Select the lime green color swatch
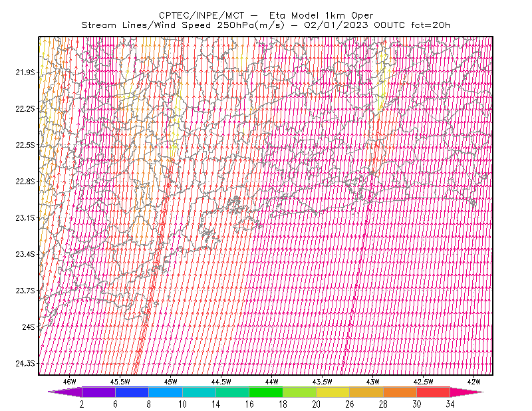This screenshot has width=532, height=411. coord(300,392)
